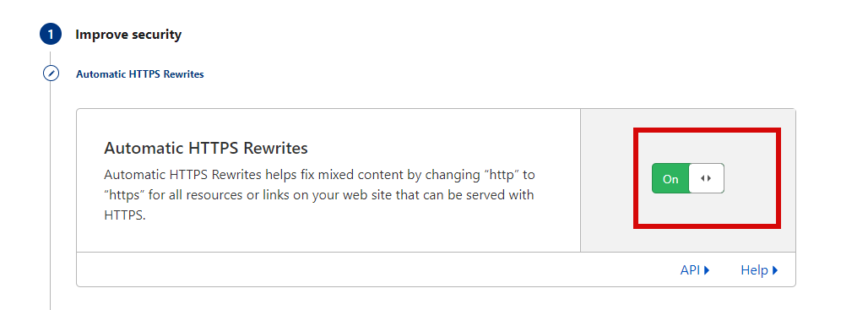868x310 pixels.
Task: Click the green On label of the switch
Action: 670,178
